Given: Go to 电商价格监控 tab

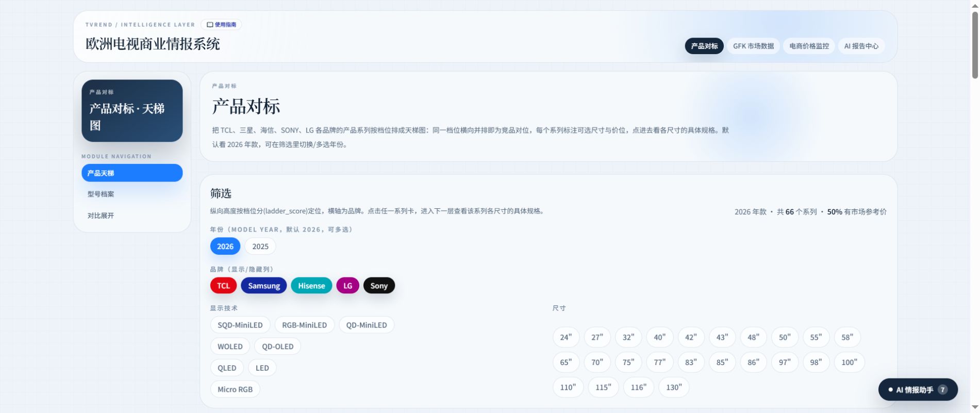Looking at the screenshot, I should [x=809, y=46].
